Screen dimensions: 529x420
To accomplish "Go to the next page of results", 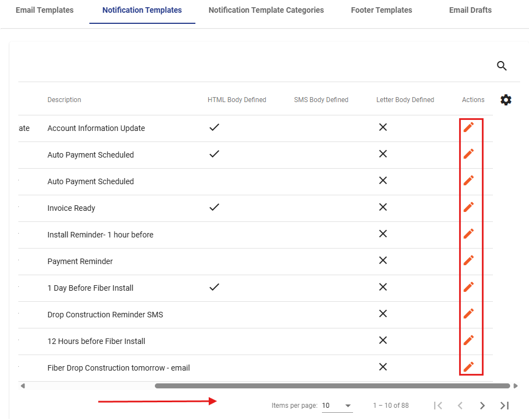I will [482, 406].
